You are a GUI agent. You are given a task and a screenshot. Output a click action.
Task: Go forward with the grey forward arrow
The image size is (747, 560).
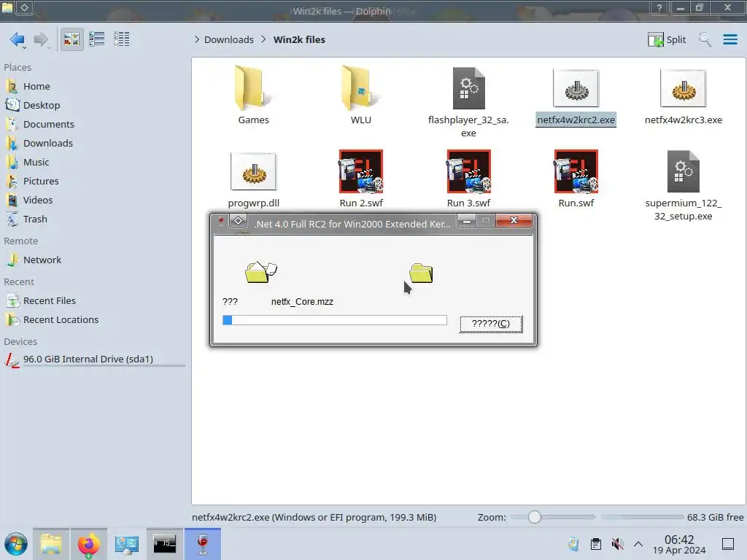pyautogui.click(x=41, y=39)
